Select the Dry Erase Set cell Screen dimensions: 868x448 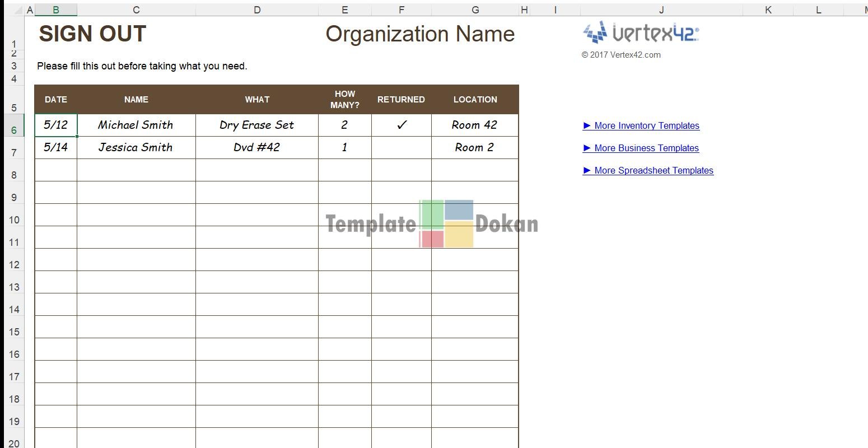click(256, 125)
